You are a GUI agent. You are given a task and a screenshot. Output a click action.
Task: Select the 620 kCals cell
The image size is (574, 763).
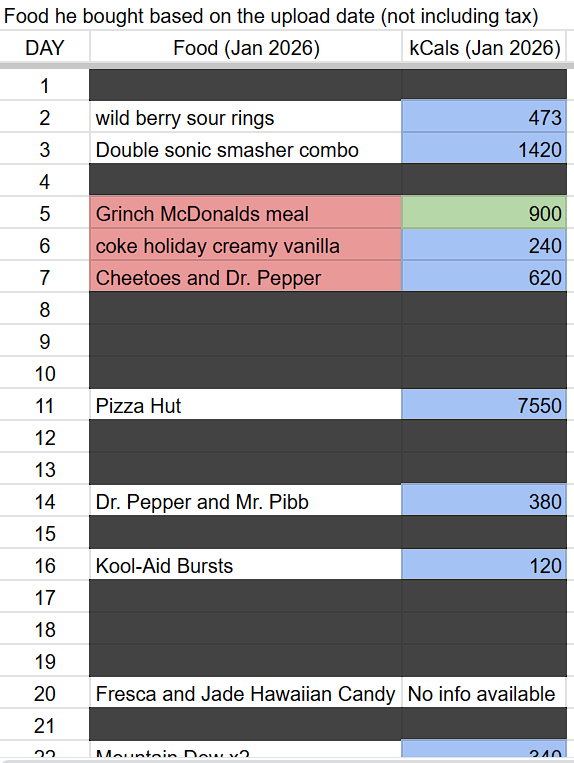click(484, 277)
